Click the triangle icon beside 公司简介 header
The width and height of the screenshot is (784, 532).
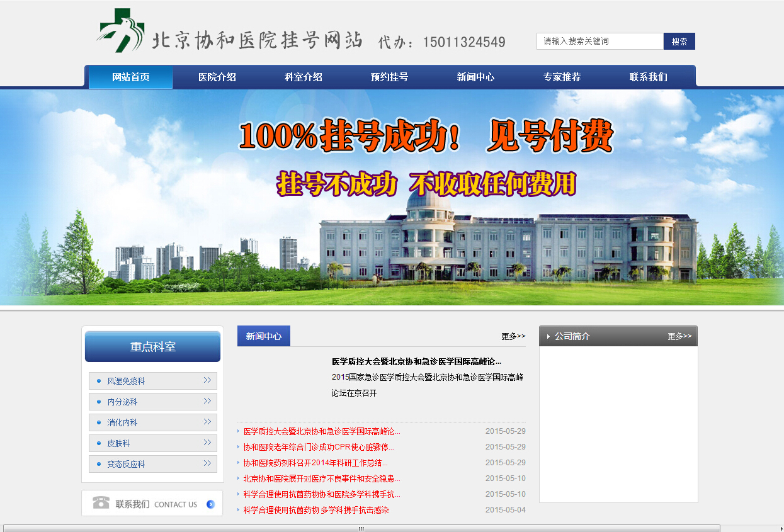(548, 337)
